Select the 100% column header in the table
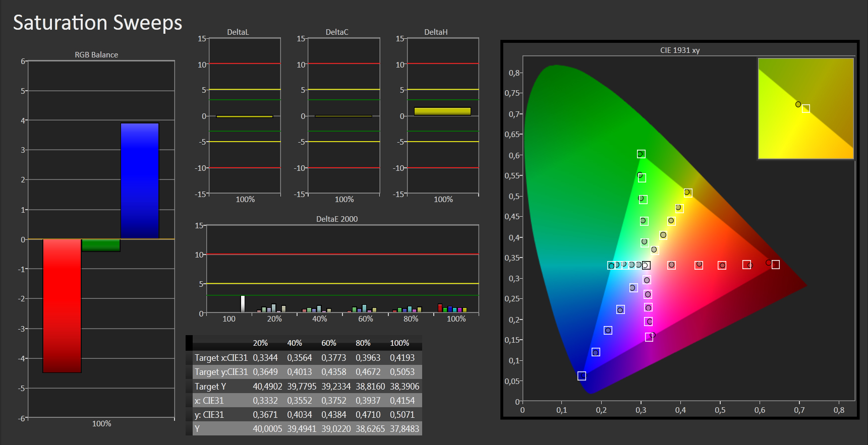This screenshot has width=868, height=445. 399,343
